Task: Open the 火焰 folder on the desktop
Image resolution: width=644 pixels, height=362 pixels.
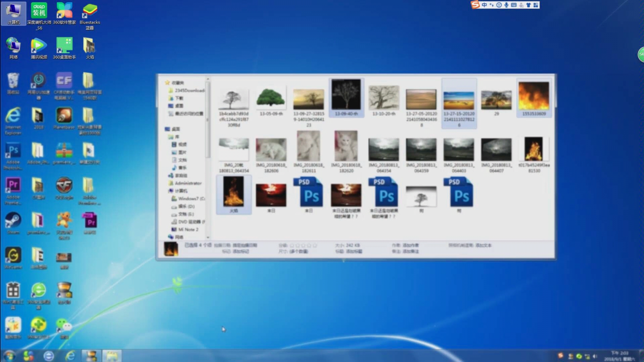Action: (90, 48)
